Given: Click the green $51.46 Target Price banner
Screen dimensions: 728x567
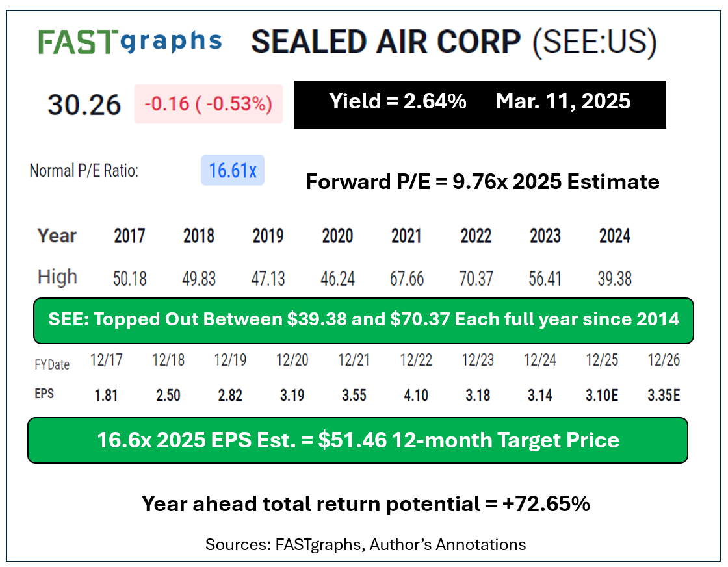Looking at the screenshot, I should pos(357,440).
